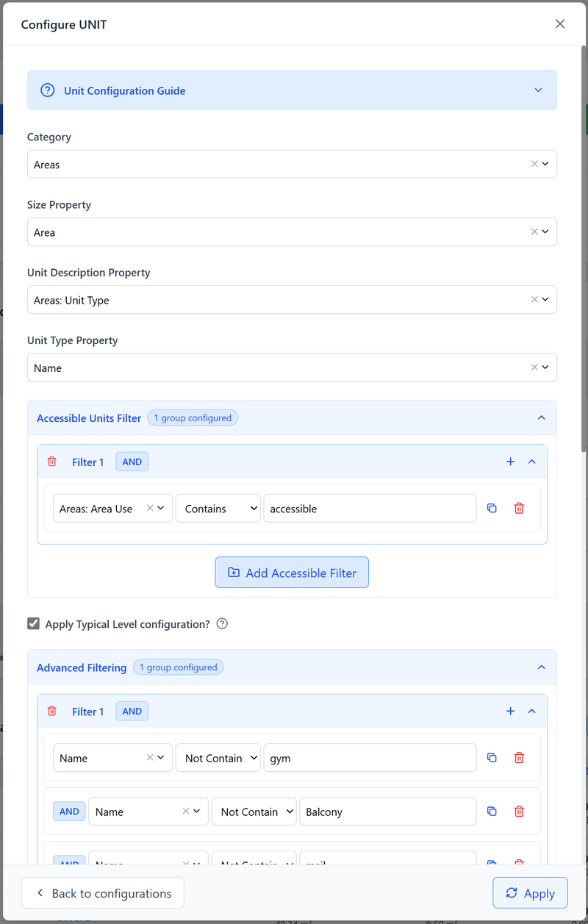
Task: Toggle AND operator of Advanced Filtering Filter 1
Action: coord(132,711)
